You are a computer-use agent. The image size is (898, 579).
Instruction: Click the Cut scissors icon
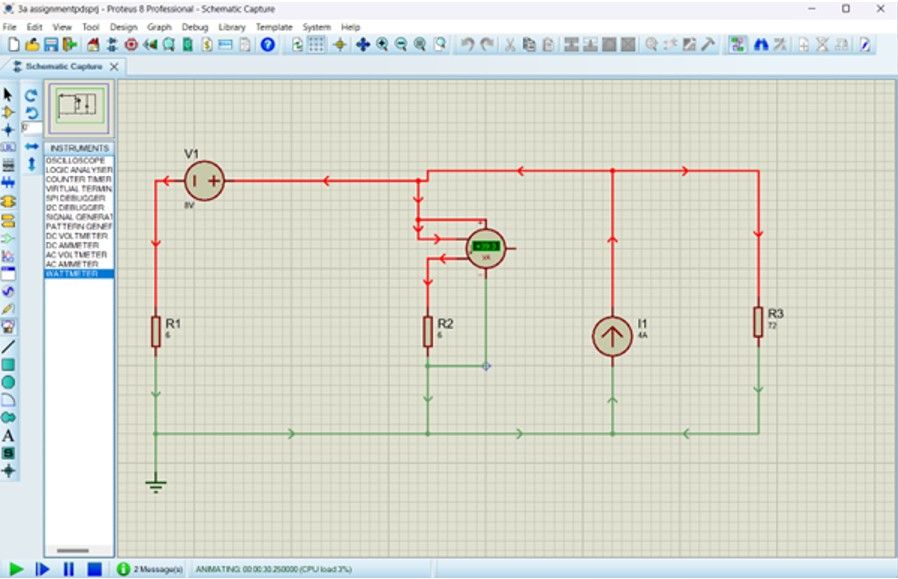click(x=510, y=45)
